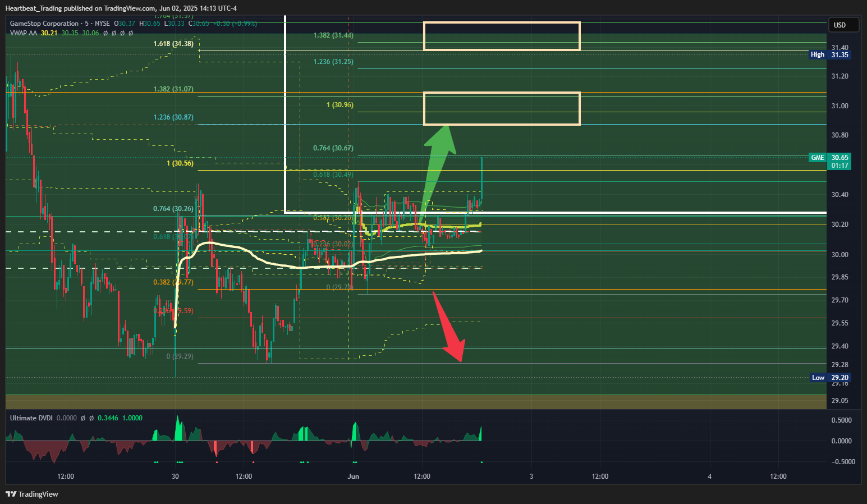Screen dimensions: 867x504
Task: Click the 1.382 (31.44) Fibonacci label
Action: (x=333, y=35)
